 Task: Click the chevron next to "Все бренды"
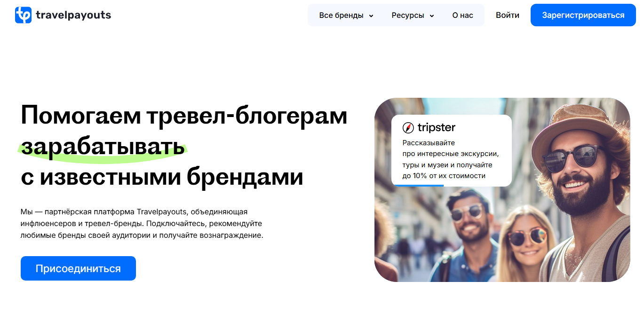point(371,16)
